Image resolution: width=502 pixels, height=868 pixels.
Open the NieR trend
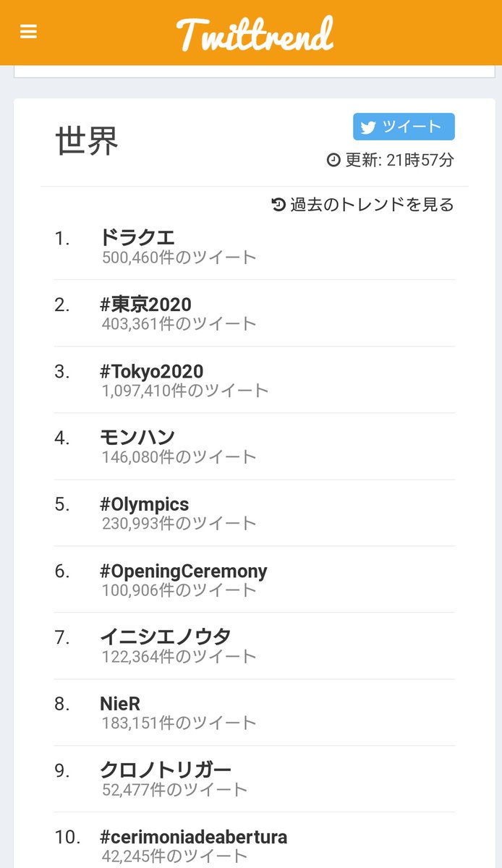click(120, 703)
